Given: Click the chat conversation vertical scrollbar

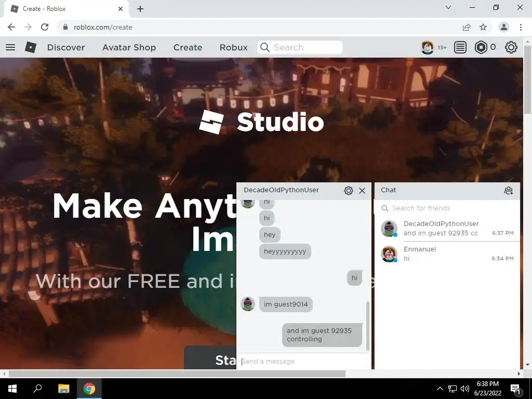Looking at the screenshot, I should coord(367,326).
